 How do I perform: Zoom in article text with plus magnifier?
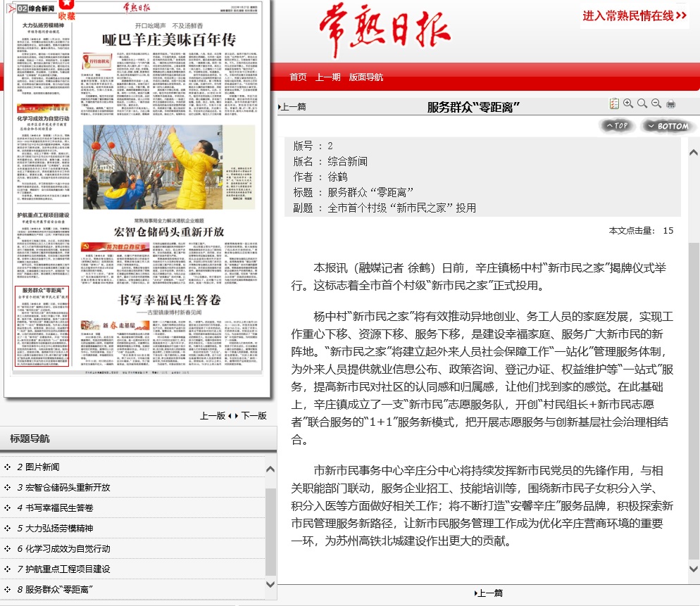coord(627,103)
